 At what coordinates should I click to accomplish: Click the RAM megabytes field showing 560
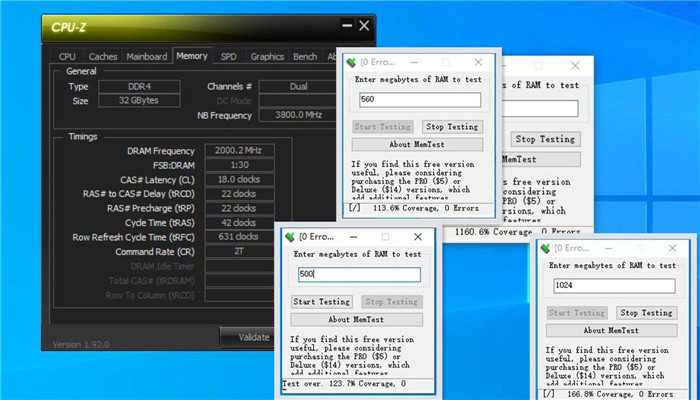click(x=419, y=100)
